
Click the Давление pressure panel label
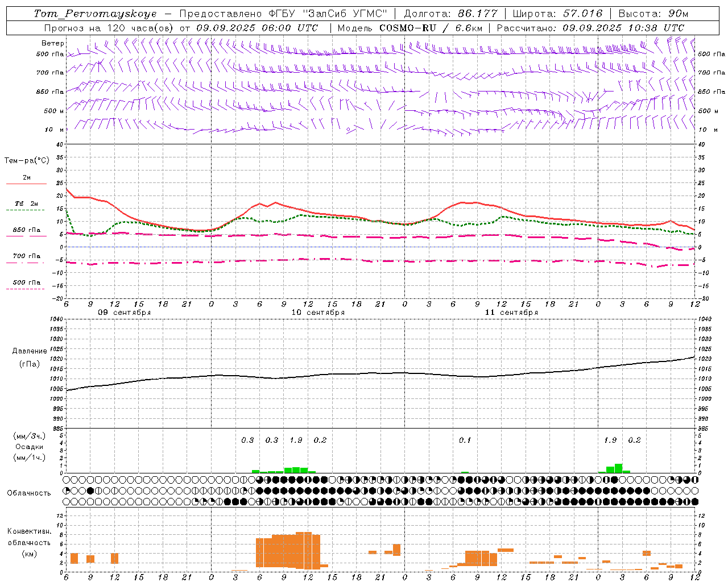tap(30, 351)
